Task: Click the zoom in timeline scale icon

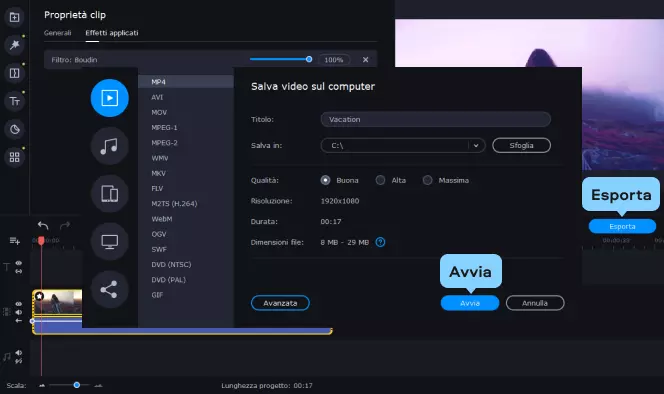Action: 98,386
